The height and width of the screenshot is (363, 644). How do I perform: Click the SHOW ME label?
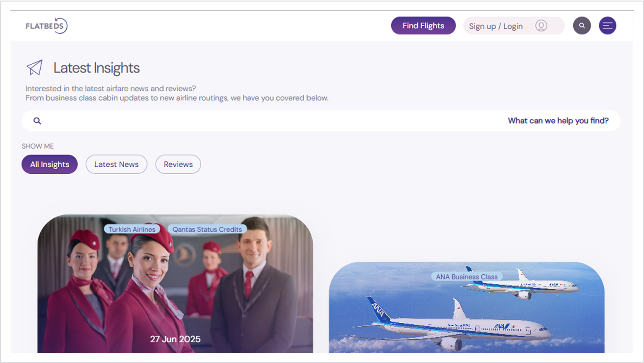click(38, 146)
